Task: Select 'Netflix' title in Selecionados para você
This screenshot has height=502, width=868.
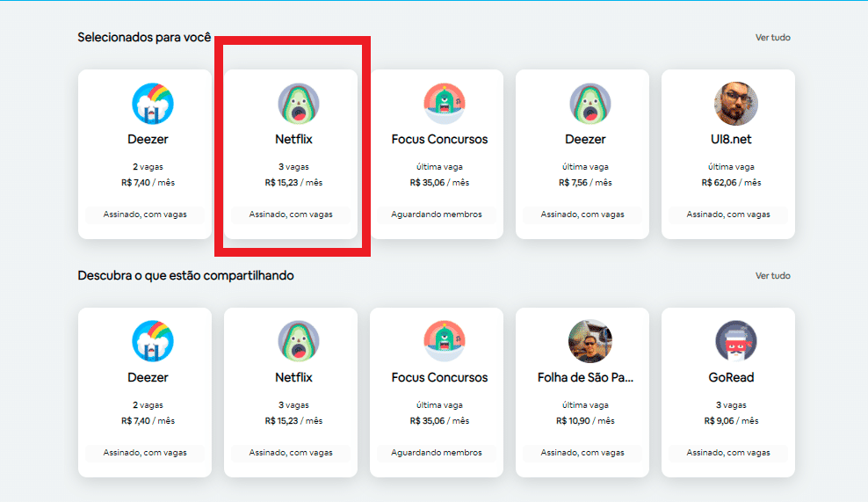Action: coord(293,139)
